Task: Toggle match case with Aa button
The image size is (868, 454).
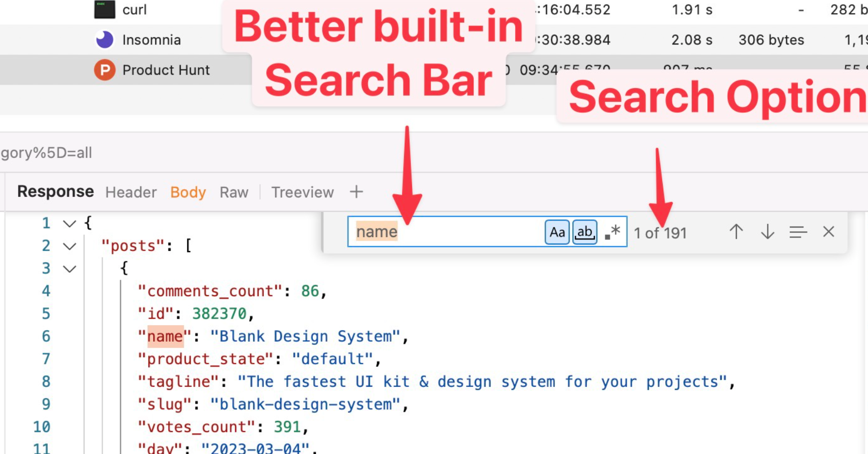Action: [557, 232]
